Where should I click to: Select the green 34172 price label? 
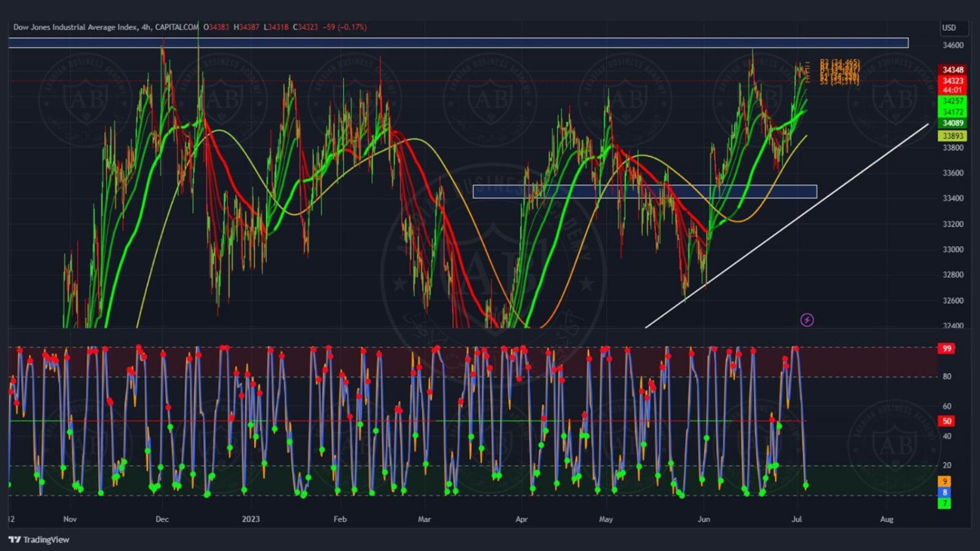953,112
